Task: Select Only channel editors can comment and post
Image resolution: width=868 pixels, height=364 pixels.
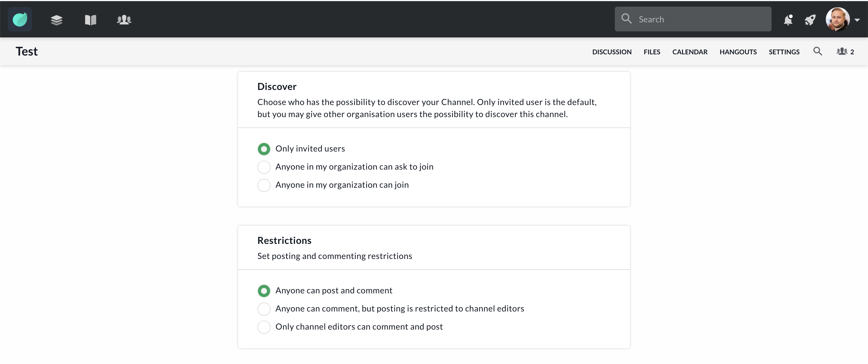Action: 264,327
